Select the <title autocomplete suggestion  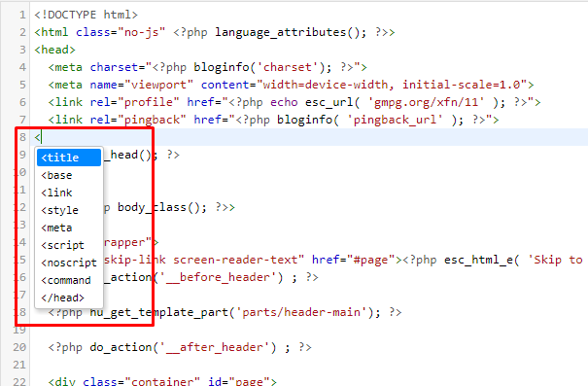click(x=69, y=158)
